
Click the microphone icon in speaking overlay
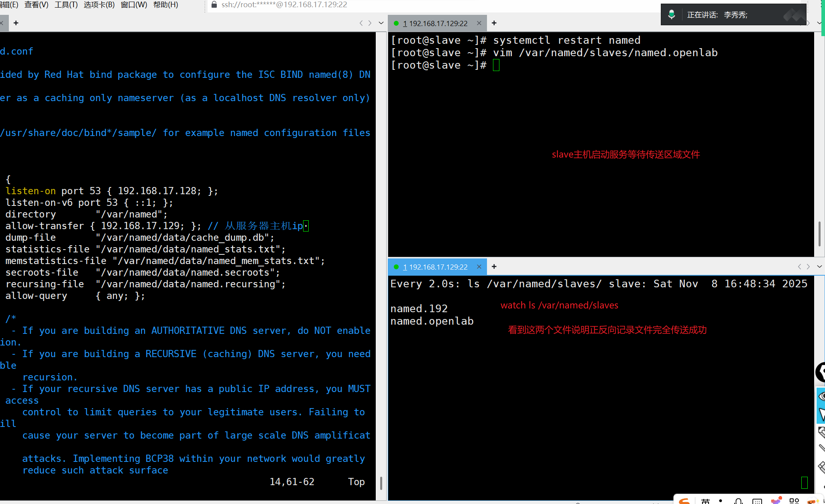(671, 15)
